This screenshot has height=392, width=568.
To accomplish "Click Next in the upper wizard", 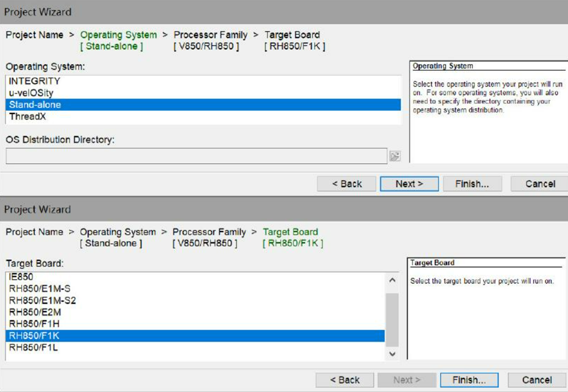I will 409,184.
